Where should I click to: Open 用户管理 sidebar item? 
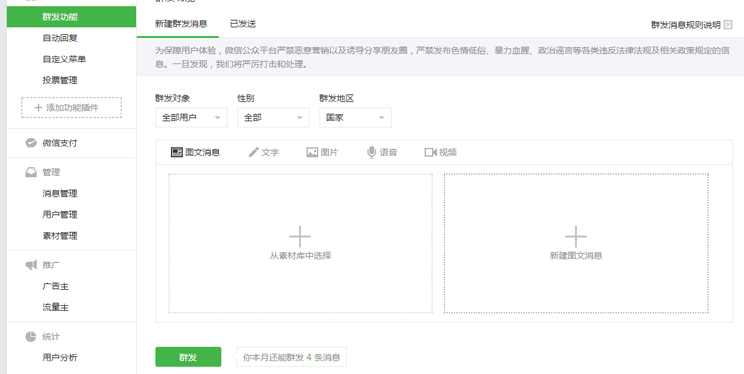tap(60, 215)
